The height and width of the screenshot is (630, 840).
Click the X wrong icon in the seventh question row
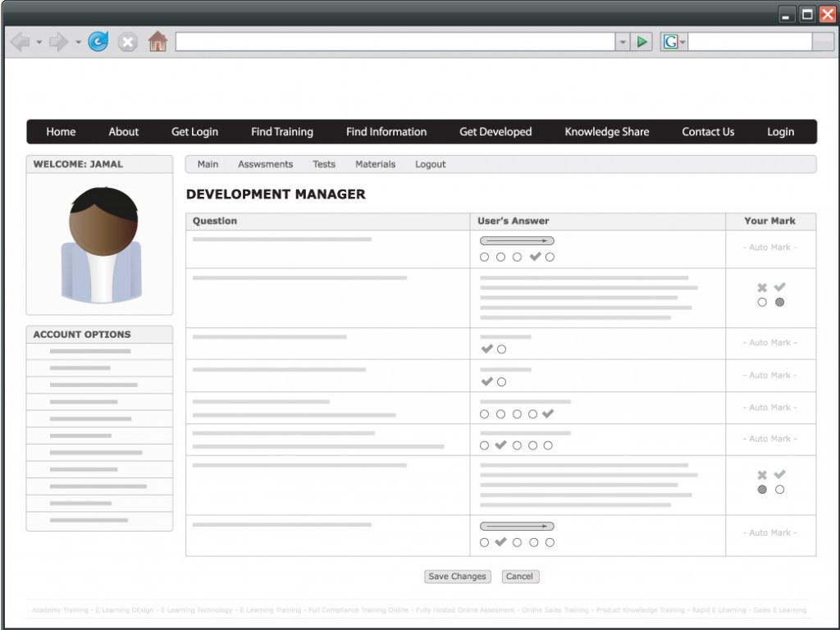tap(762, 475)
